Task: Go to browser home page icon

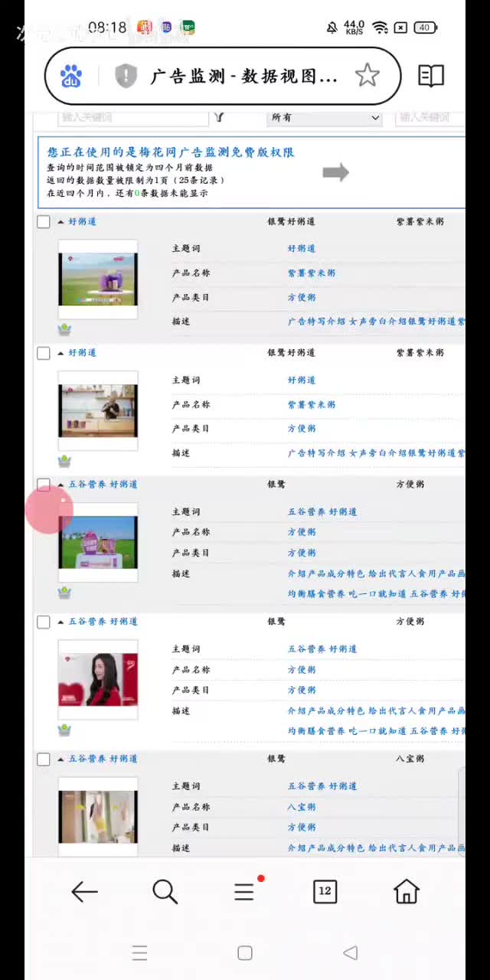Action: pos(406,891)
